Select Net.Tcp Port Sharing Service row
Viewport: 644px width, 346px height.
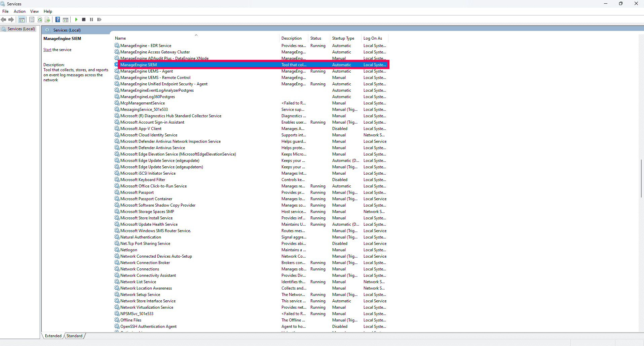251,244
